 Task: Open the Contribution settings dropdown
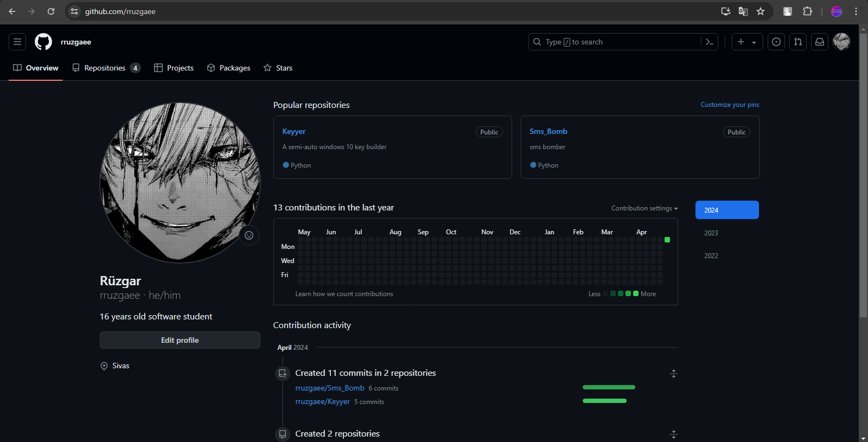point(644,208)
